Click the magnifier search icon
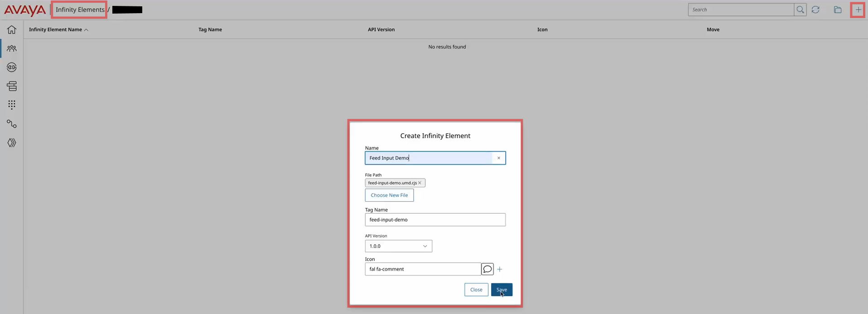Image resolution: width=868 pixels, height=314 pixels. coord(800,10)
